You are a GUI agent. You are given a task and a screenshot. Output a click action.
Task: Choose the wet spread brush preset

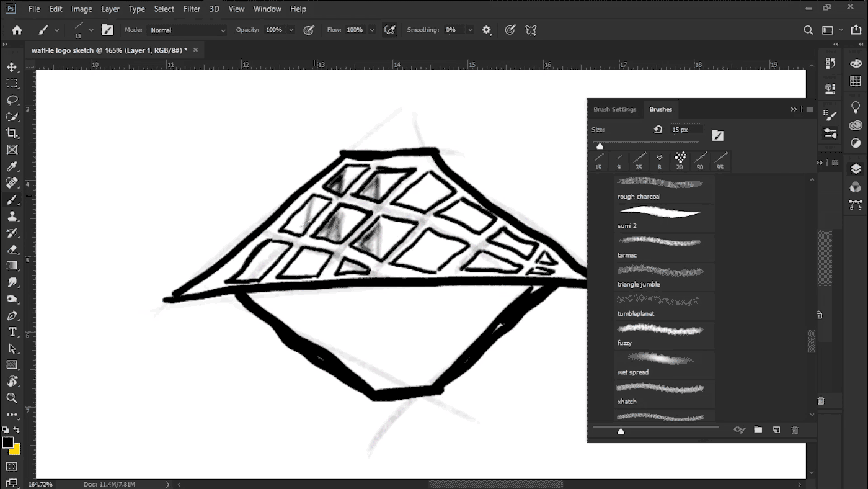(665, 365)
